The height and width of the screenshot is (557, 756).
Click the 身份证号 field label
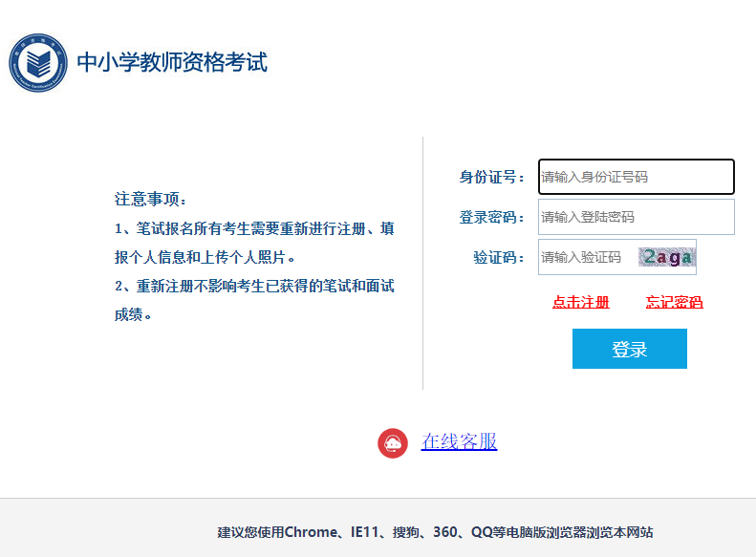(491, 177)
